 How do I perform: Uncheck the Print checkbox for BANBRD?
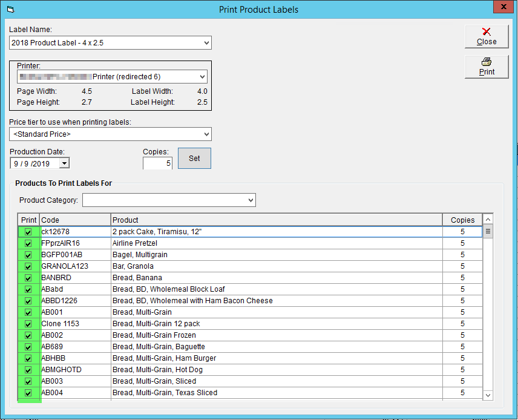[x=28, y=278]
